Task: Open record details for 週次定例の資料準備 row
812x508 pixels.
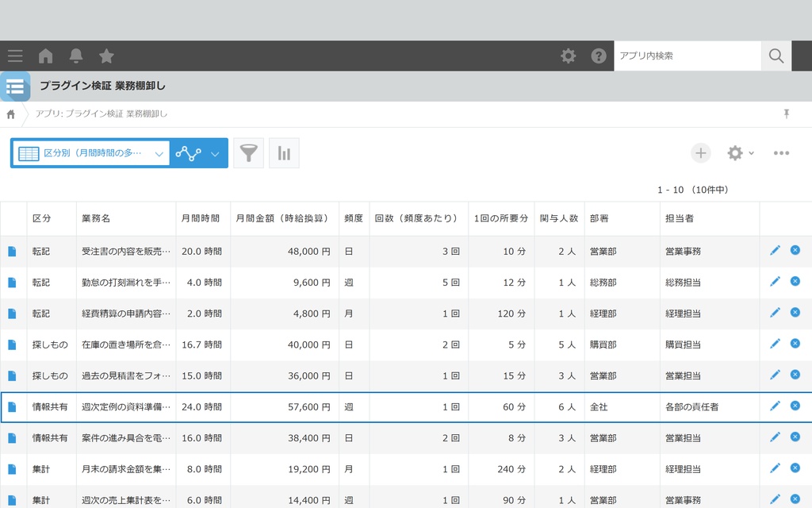Action: tap(12, 407)
